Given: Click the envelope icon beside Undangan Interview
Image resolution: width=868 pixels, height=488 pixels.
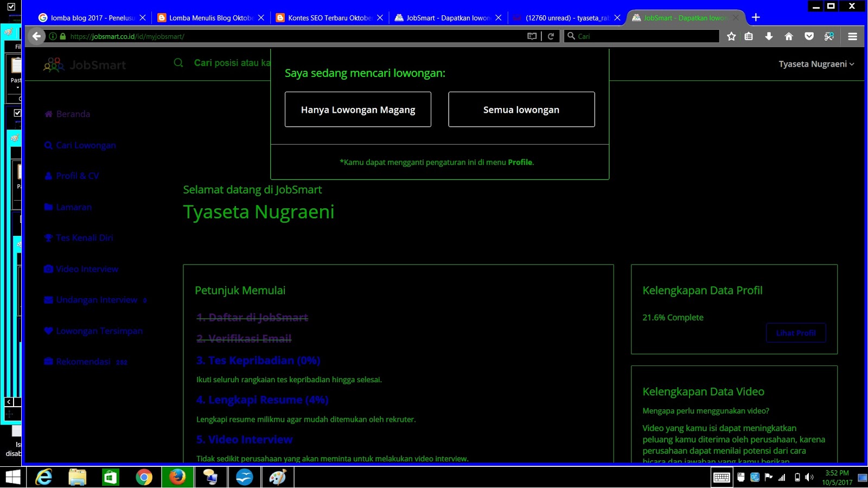Looking at the screenshot, I should click(48, 300).
